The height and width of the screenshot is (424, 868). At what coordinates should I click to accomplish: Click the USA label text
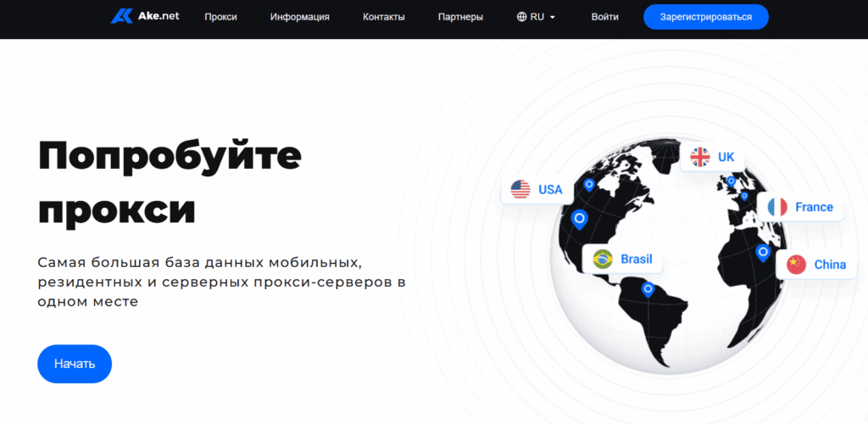[x=550, y=190]
